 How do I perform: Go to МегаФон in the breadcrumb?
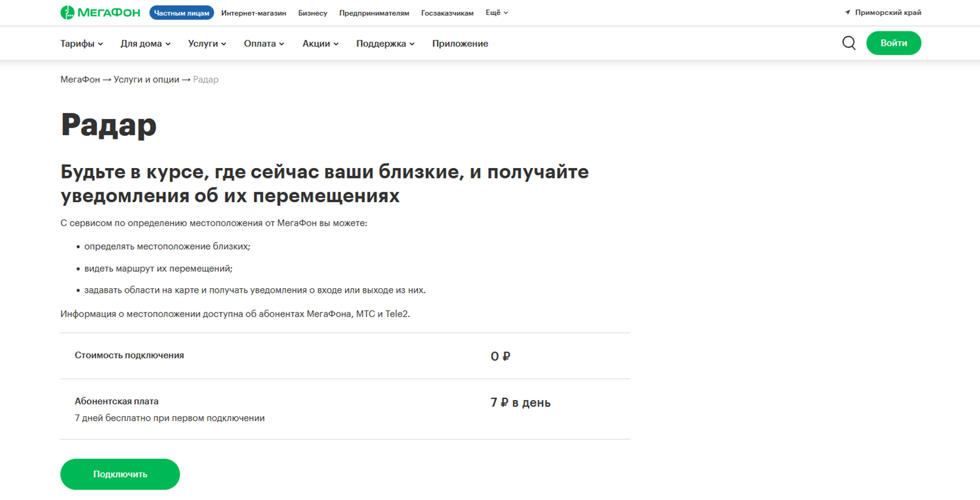[x=80, y=80]
